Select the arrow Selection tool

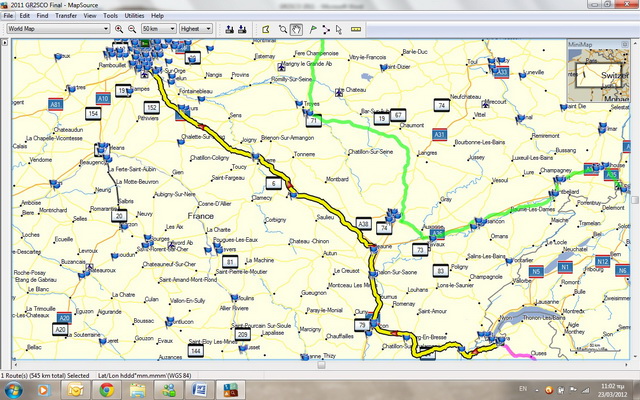[340, 29]
